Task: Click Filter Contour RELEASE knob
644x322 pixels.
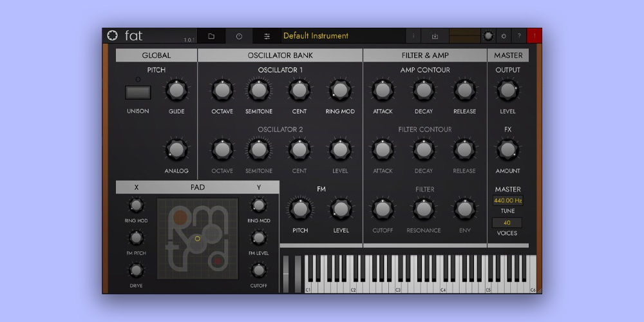Action: [464, 149]
